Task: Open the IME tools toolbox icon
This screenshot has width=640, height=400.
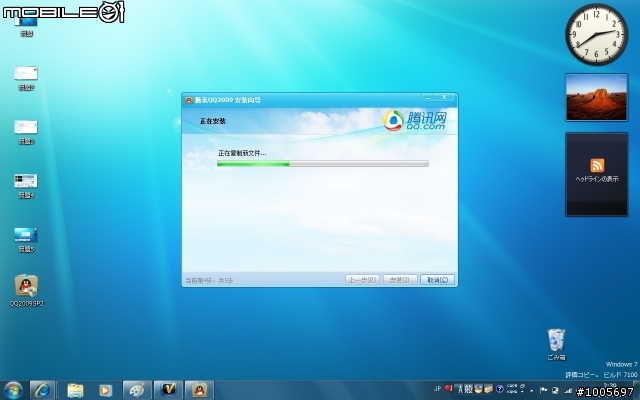Action: (488, 389)
